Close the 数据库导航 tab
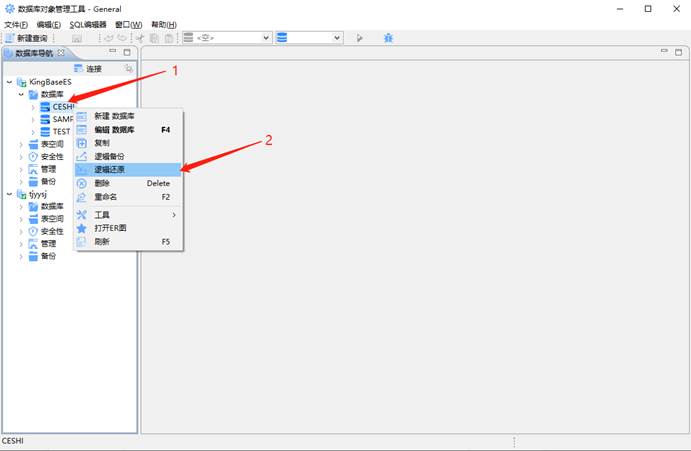Image resolution: width=691 pixels, height=451 pixels. pyautogui.click(x=61, y=53)
